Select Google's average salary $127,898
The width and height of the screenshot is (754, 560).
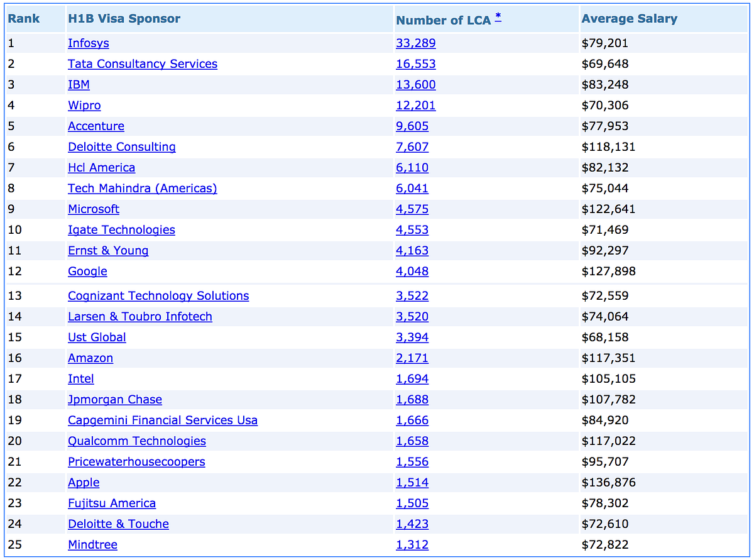tap(609, 272)
